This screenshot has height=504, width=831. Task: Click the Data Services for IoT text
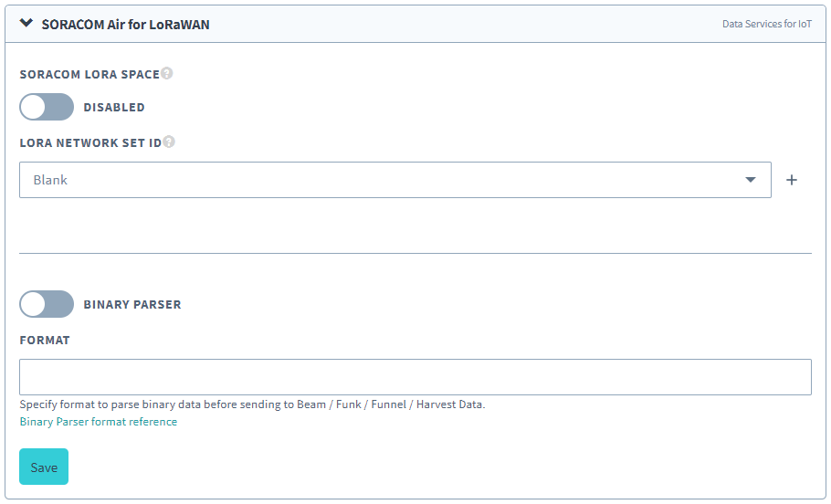[x=766, y=25]
